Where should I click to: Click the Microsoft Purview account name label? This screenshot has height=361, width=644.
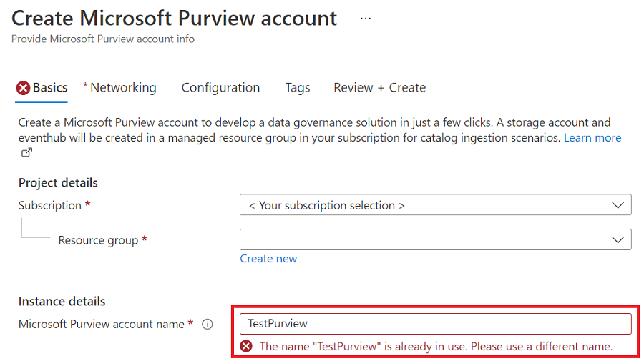click(102, 324)
